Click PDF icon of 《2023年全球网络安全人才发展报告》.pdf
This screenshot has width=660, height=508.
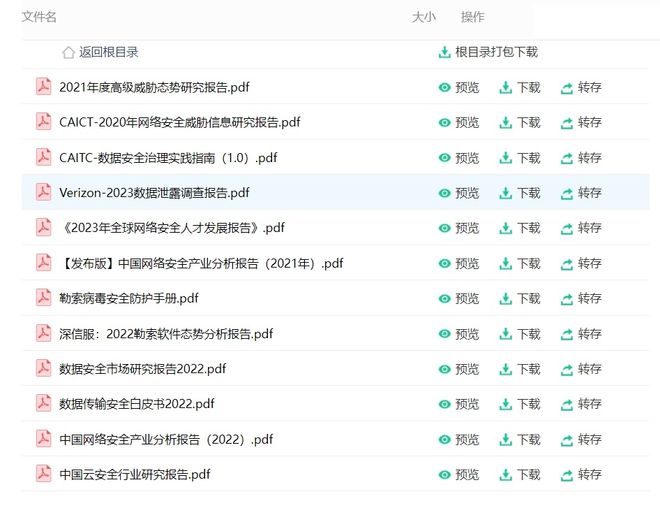click(43, 227)
